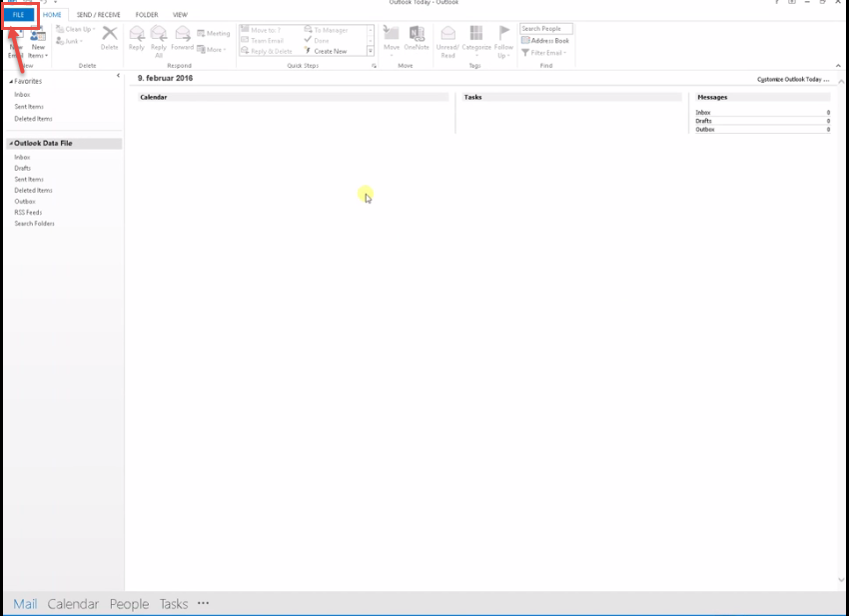The width and height of the screenshot is (849, 616).
Task: Open the Junk dropdown
Action: [x=69, y=41]
